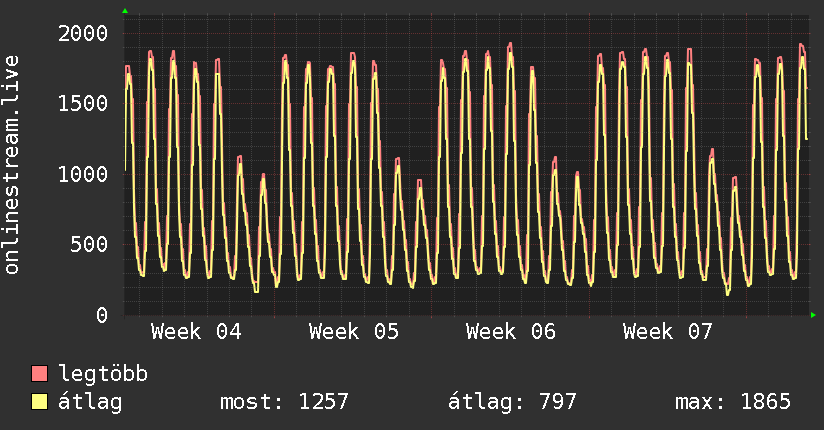Click the onlinestream.live vertical axis title

tap(12, 165)
